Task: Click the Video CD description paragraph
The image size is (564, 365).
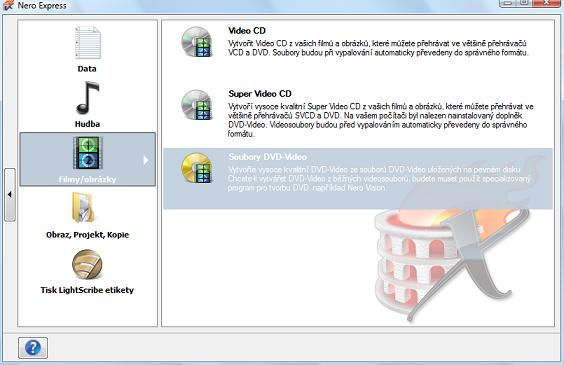Action: pos(378,48)
